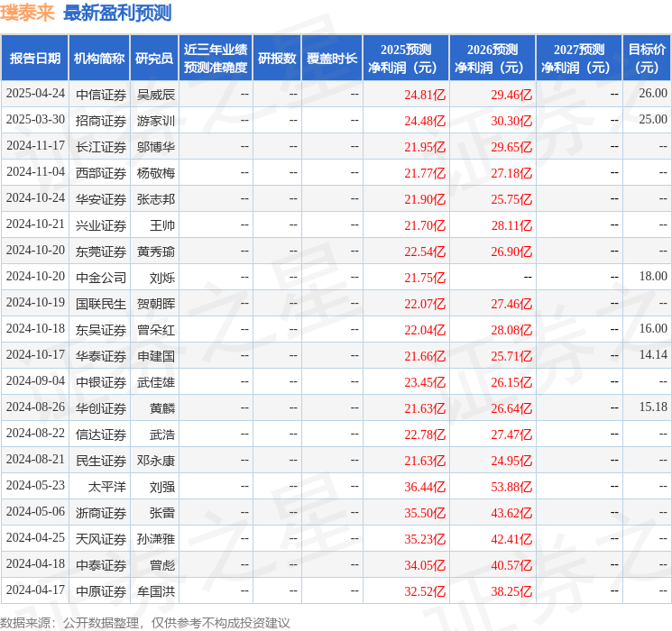Viewport: 672px width, 631px height.
Task: Select the 中信证券 institution cell
Action: tap(101, 95)
